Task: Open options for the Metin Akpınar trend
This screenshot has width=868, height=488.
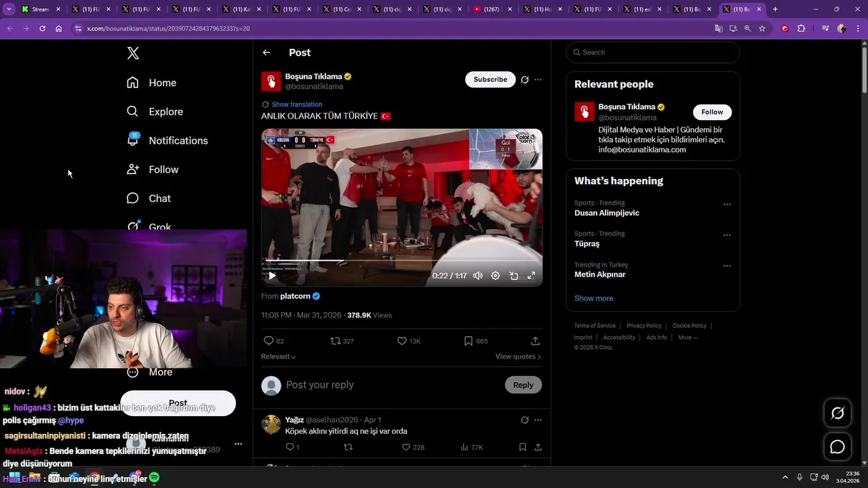Action: click(727, 266)
